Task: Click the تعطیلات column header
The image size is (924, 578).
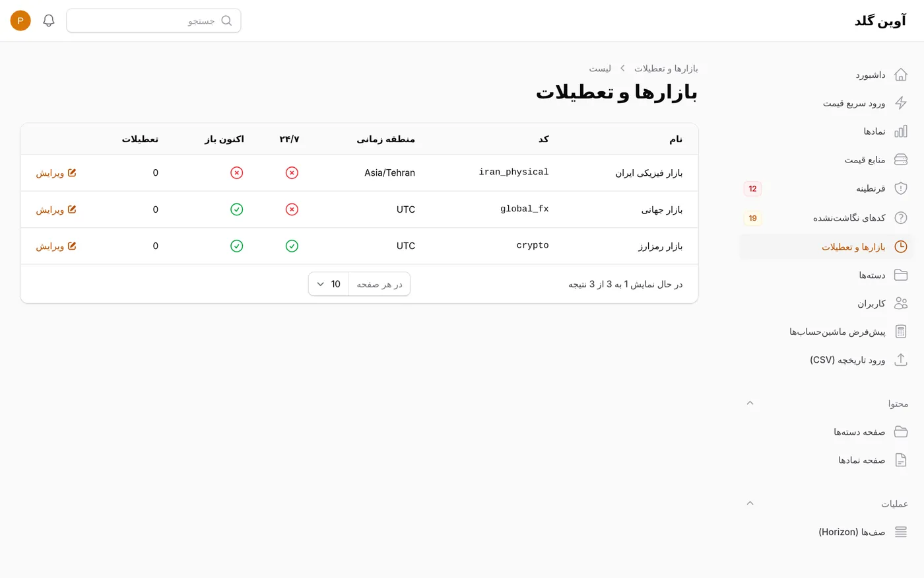Action: point(140,139)
